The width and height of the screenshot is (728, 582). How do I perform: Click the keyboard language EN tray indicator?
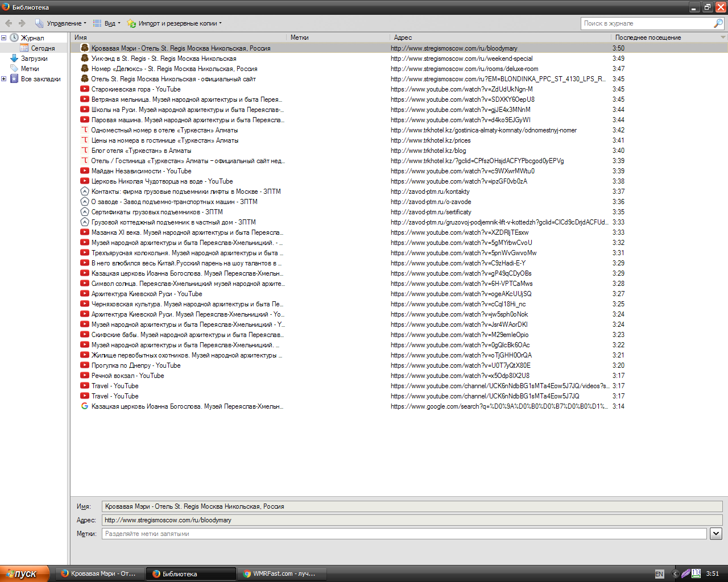coord(659,573)
